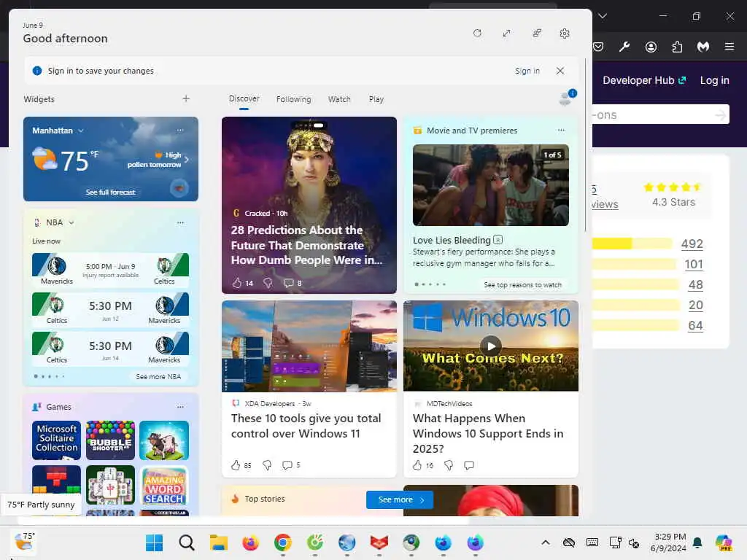Open Firefox account avatar icon
Viewport: 747px width, 560px height.
tap(651, 46)
